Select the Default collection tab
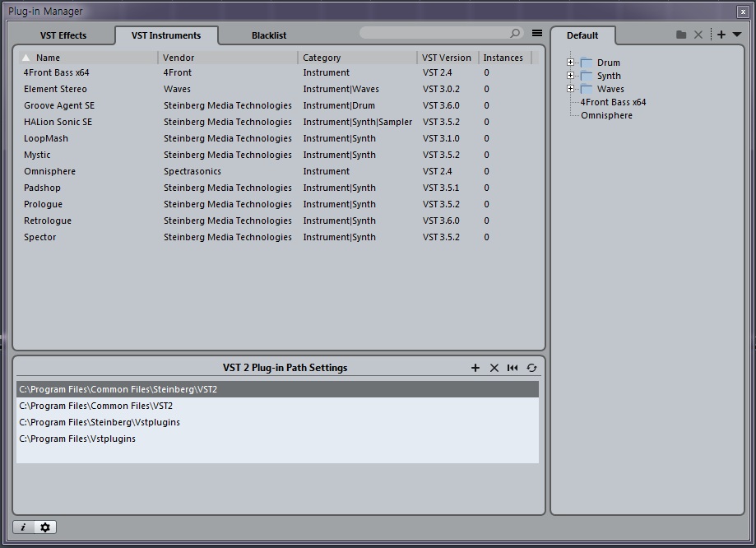 coord(582,35)
